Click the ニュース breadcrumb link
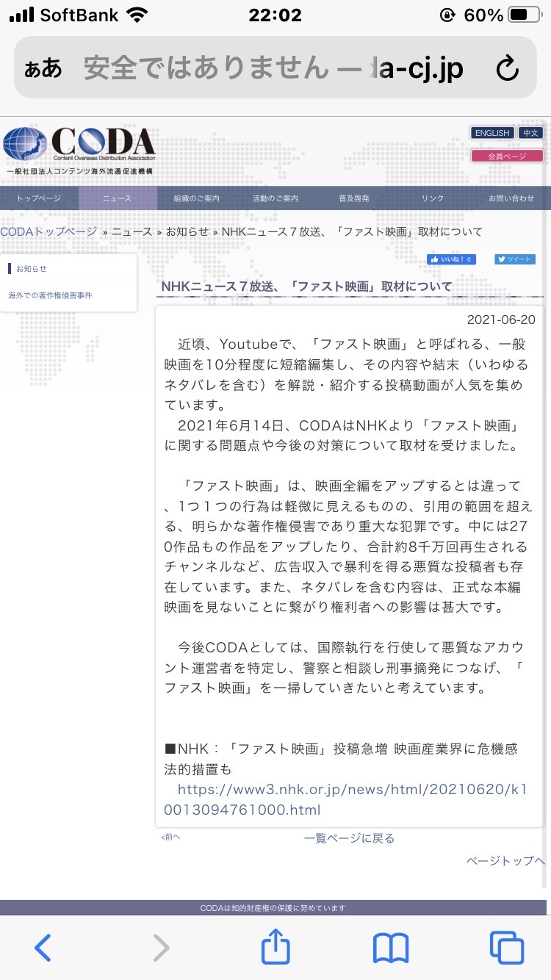 tap(132, 231)
